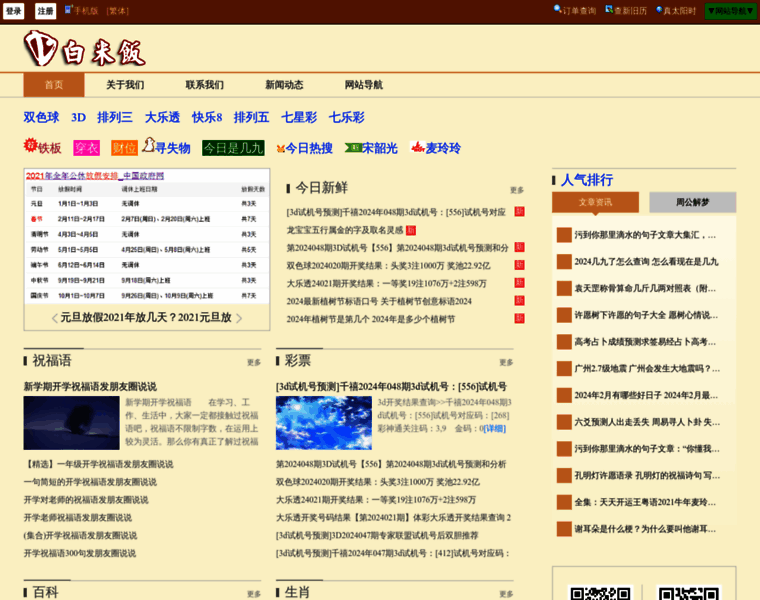This screenshot has width=760, height=600.
Task: Expand 更多 in the 彩票 section
Action: coord(506,363)
